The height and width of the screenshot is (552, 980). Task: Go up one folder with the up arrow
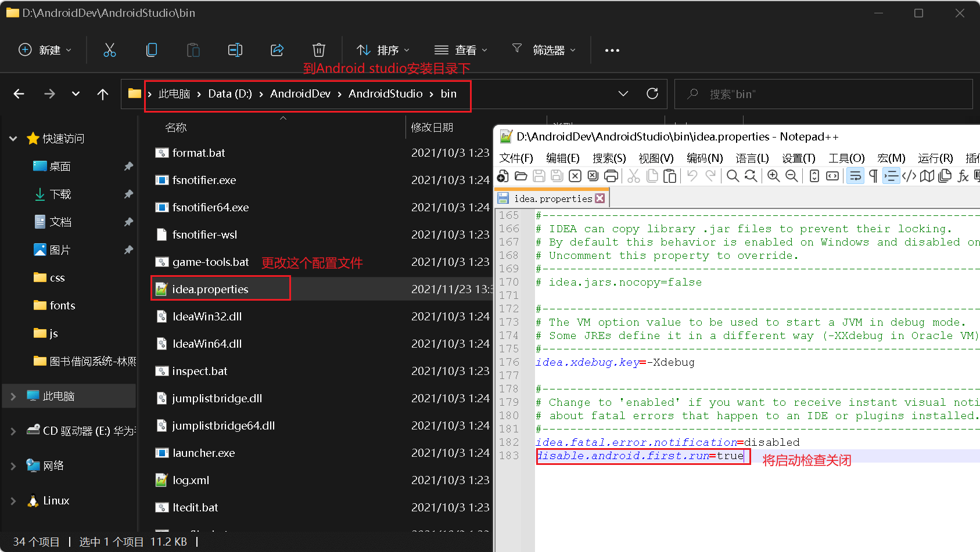[x=103, y=94]
